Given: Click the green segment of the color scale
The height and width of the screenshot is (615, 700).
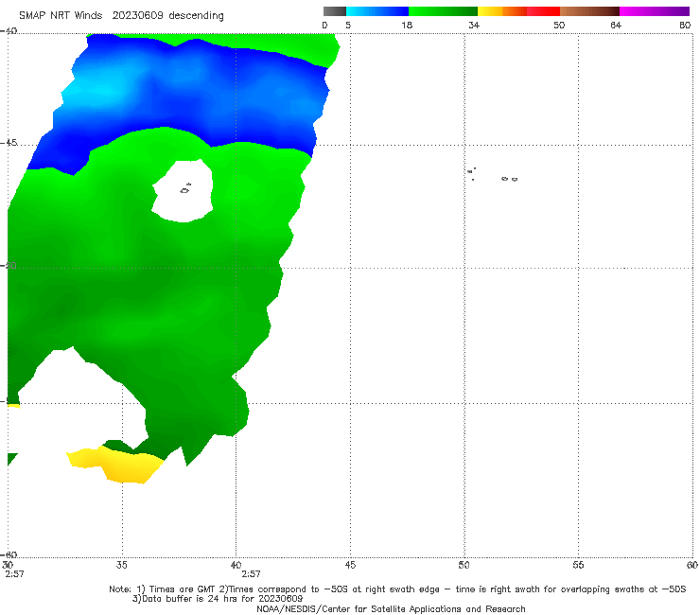Looking at the screenshot, I should [x=443, y=11].
